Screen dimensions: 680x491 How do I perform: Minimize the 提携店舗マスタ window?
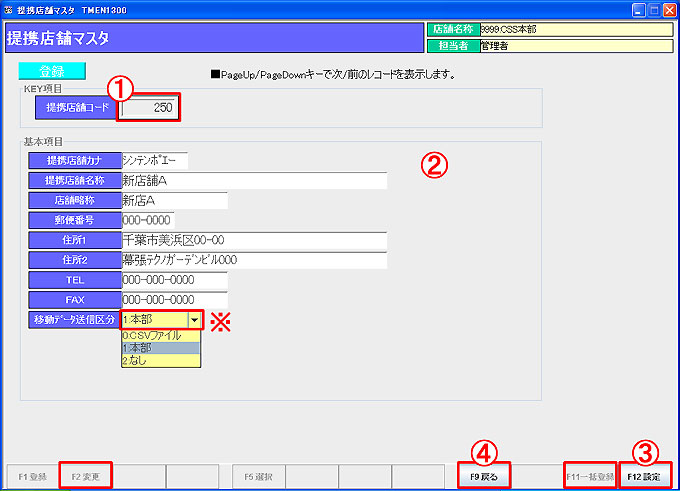click(638, 10)
